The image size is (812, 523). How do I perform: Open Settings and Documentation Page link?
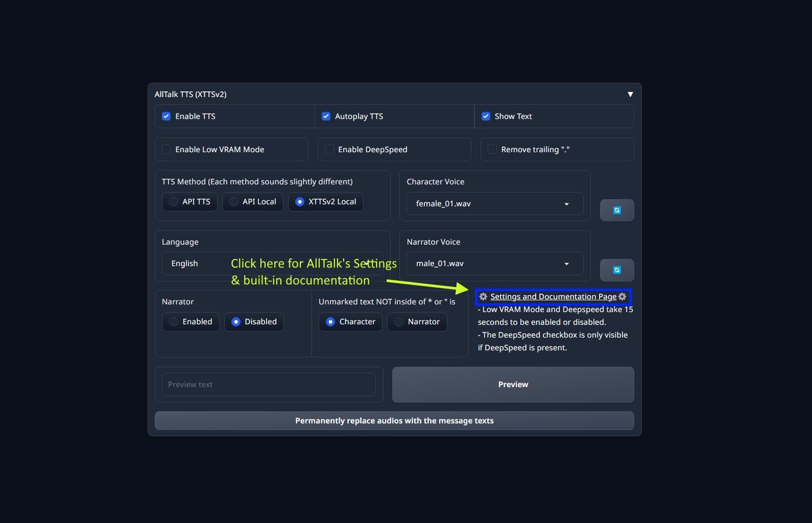pyautogui.click(x=553, y=297)
